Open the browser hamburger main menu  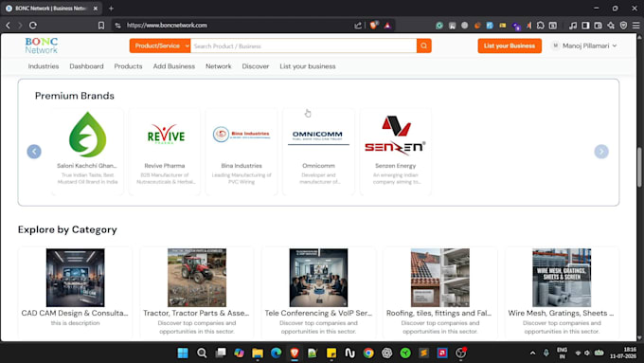point(635,25)
